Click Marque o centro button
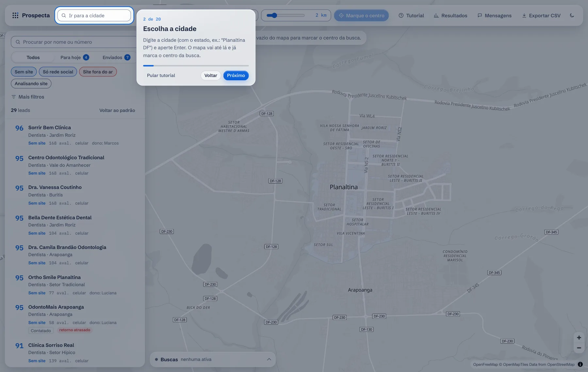This screenshot has width=588, height=372. (361, 15)
